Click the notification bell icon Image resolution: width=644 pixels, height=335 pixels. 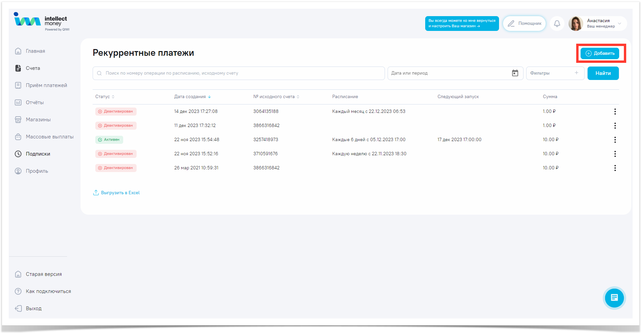(x=557, y=24)
